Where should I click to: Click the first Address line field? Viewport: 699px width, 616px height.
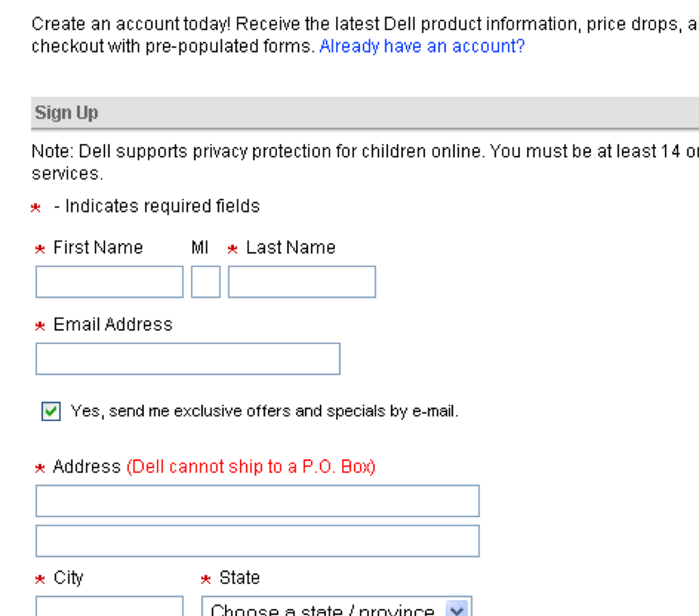click(257, 501)
